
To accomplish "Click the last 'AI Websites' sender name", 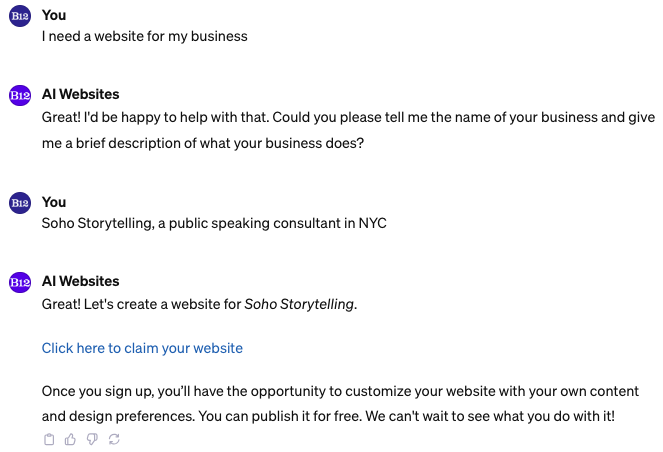I will pos(80,281).
